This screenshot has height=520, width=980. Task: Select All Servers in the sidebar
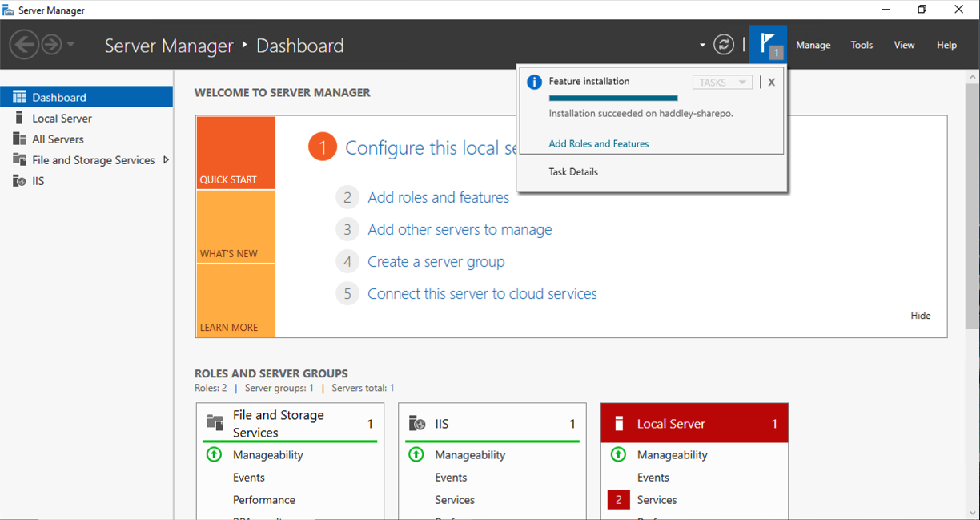point(86,139)
